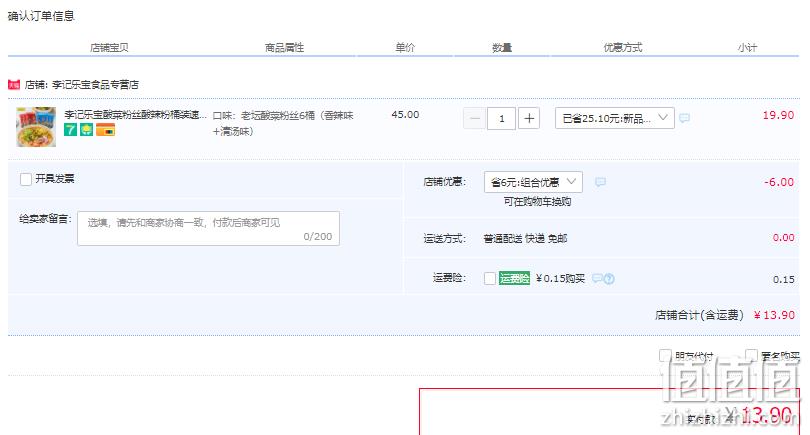Image resolution: width=810 pixels, height=435 pixels.
Task: Enable the 开具发票 checkbox
Action: tap(26, 179)
